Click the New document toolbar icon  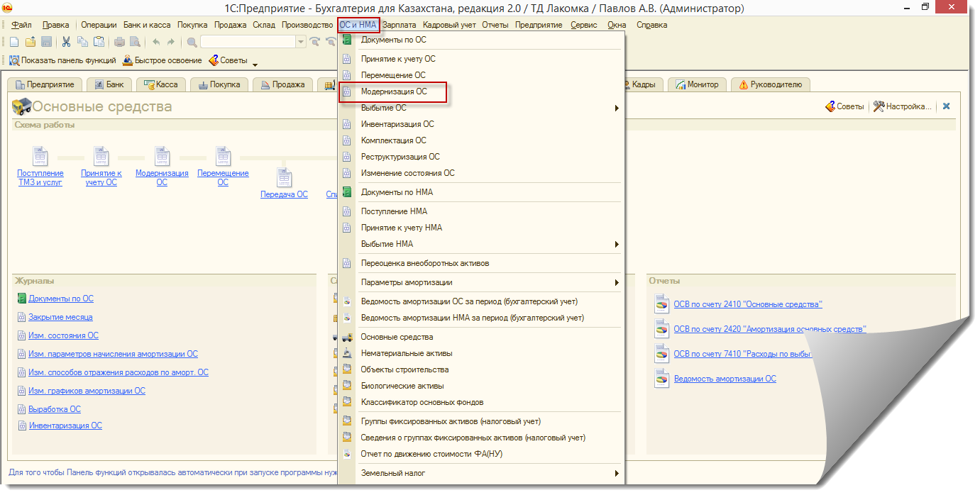[x=14, y=42]
